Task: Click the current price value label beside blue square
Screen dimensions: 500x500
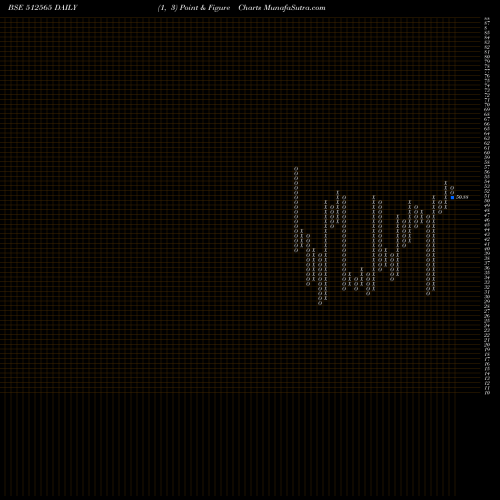Action: (x=462, y=197)
